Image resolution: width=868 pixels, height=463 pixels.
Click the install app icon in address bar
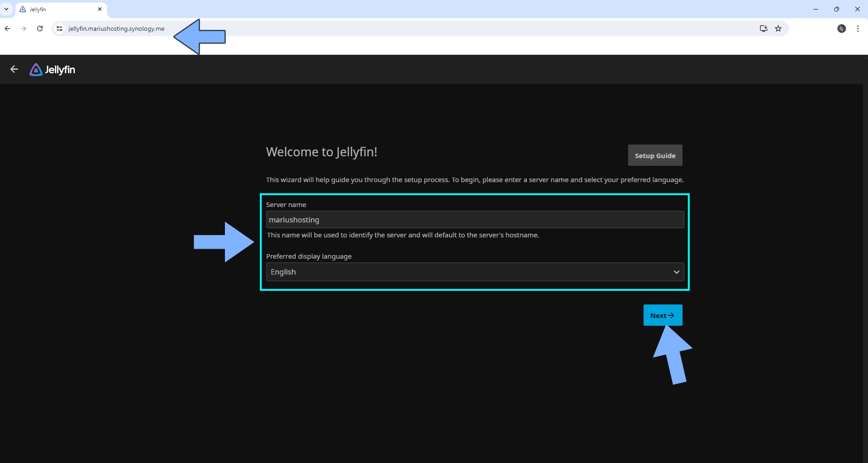[x=764, y=29]
